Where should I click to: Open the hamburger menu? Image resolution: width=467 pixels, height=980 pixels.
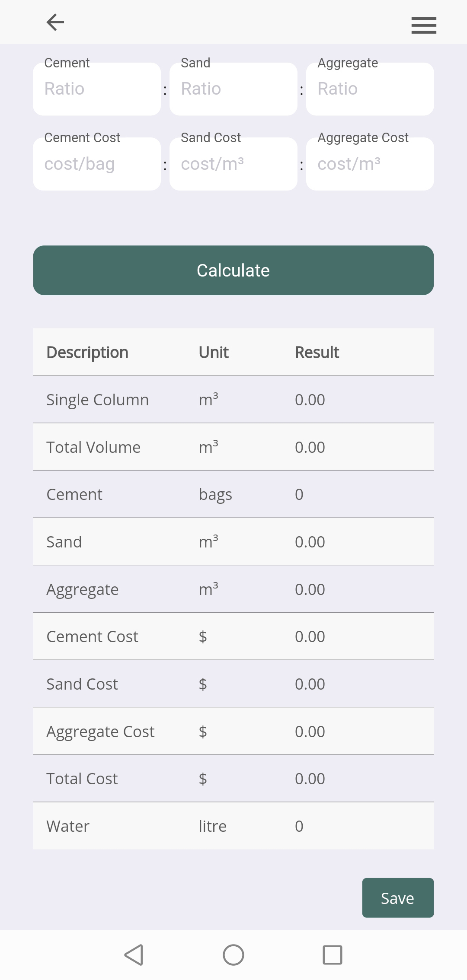click(423, 25)
